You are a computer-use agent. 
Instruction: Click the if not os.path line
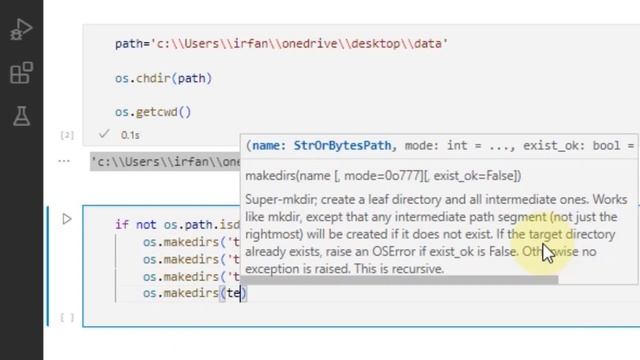pos(178,224)
